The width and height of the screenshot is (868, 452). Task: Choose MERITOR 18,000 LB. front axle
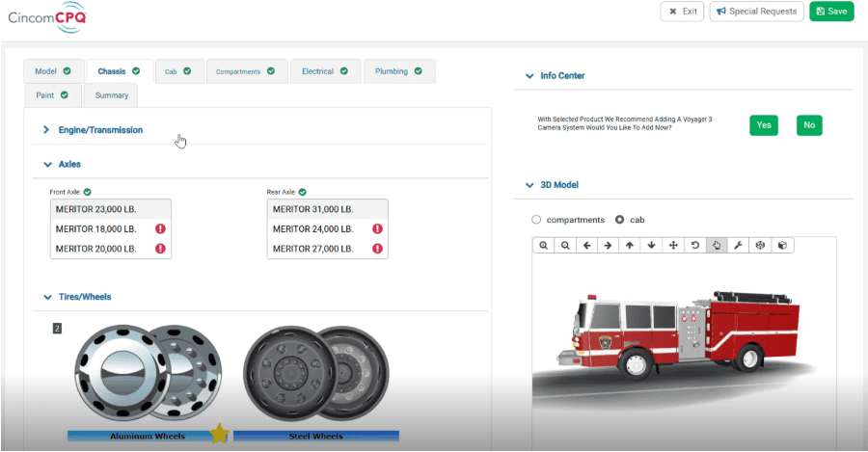pos(111,228)
